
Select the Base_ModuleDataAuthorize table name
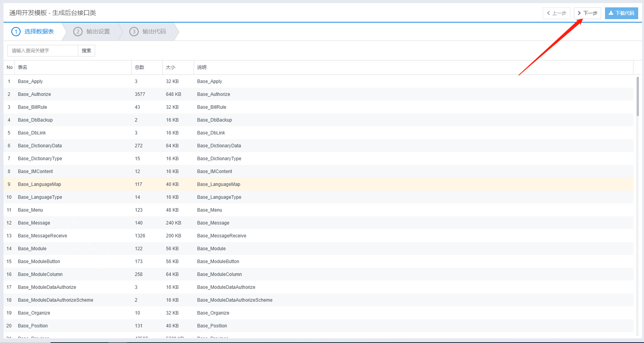(47, 287)
